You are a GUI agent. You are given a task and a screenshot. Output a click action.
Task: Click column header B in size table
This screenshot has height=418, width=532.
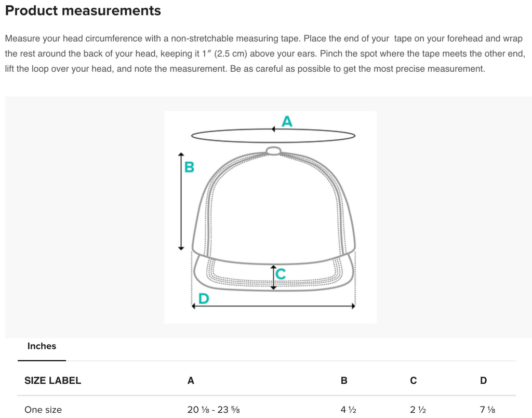pos(344,381)
